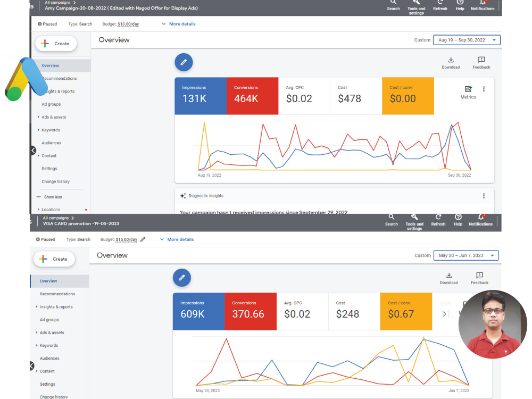532x399 pixels.
Task: Download the Aug 19 – Sep 30 overview
Action: (451, 63)
